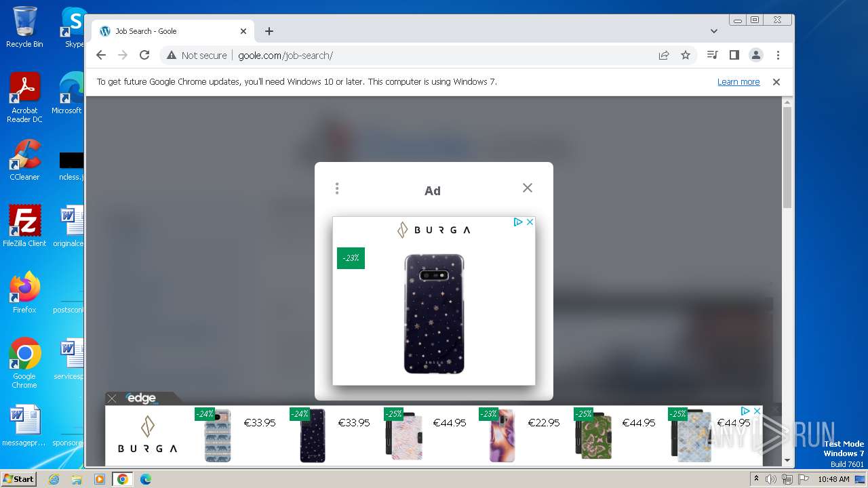The width and height of the screenshot is (868, 488).
Task: Click the forward navigation arrow
Action: [123, 56]
